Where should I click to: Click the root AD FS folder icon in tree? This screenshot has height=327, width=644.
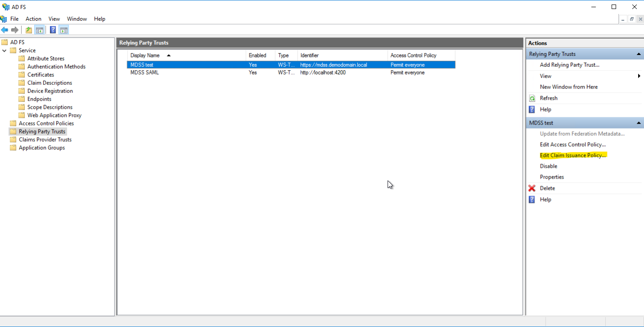pos(5,42)
